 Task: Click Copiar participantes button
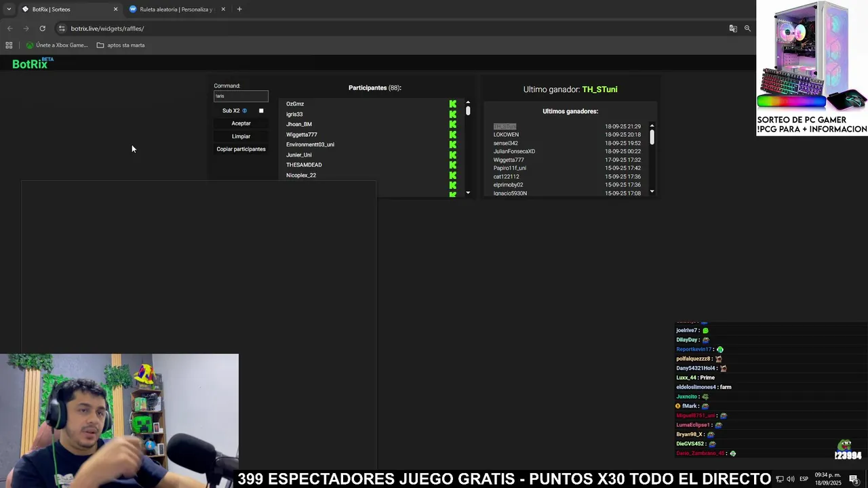(241, 149)
